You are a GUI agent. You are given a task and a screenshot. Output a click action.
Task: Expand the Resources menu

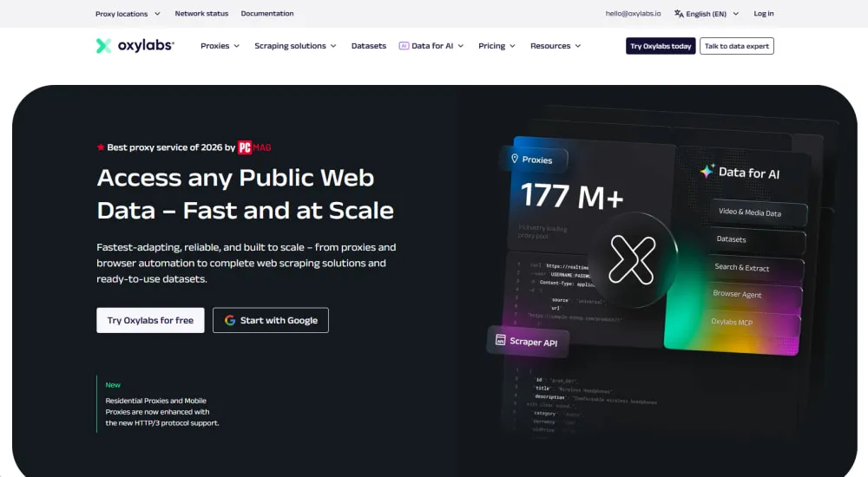[556, 46]
